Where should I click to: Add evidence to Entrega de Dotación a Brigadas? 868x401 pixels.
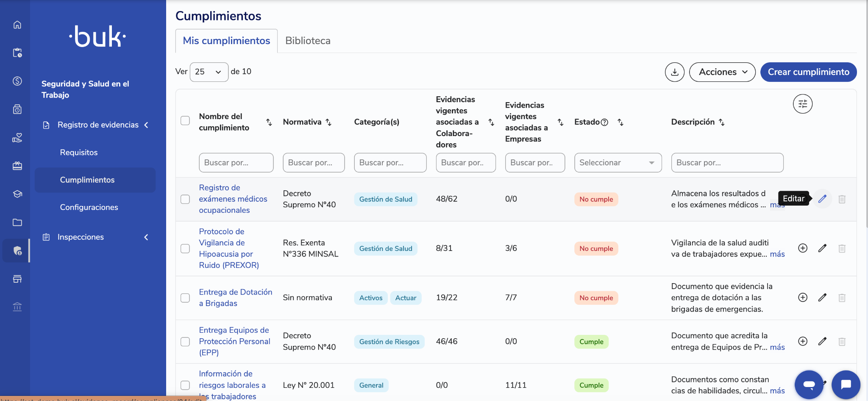[803, 297]
